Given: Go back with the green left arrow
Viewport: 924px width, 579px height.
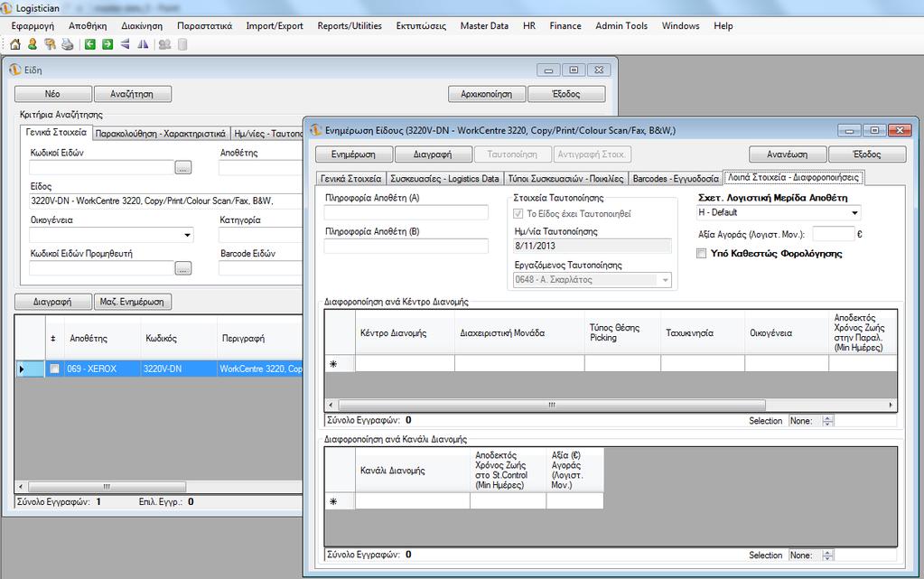Looking at the screenshot, I should [x=90, y=44].
